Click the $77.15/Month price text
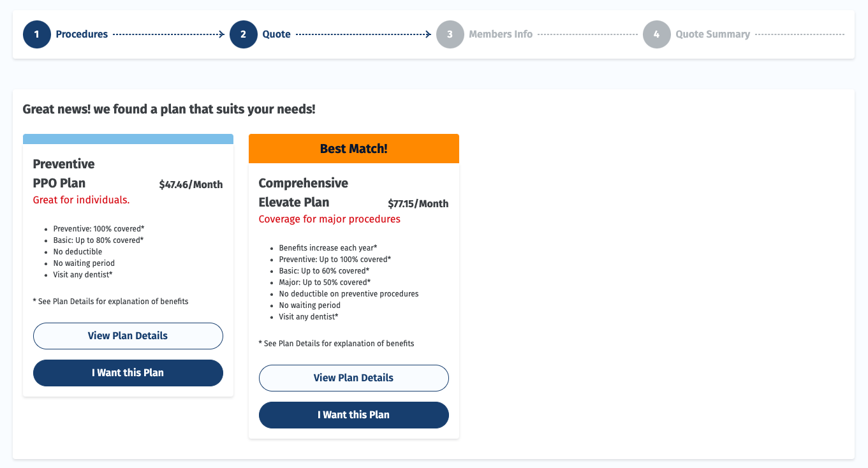 (x=418, y=203)
